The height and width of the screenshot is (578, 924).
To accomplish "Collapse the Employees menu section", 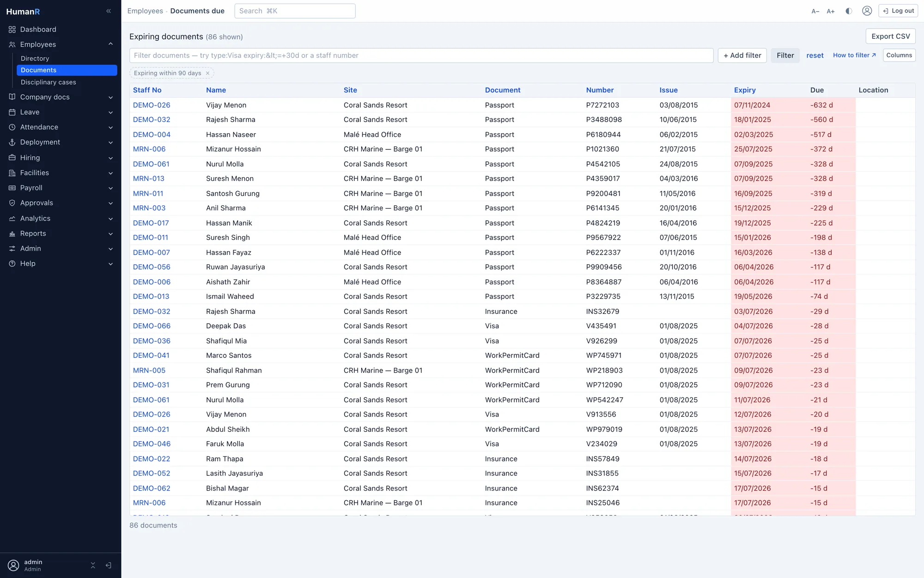I will pyautogui.click(x=110, y=44).
